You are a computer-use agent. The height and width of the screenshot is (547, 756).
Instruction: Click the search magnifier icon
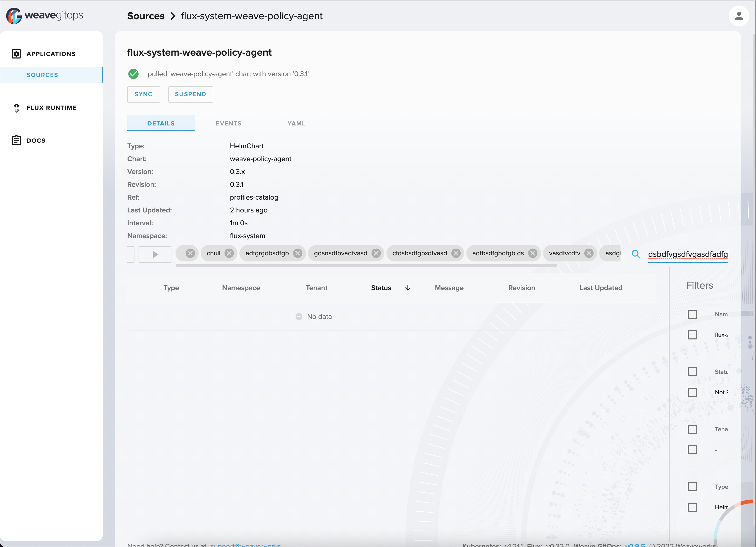pos(636,254)
